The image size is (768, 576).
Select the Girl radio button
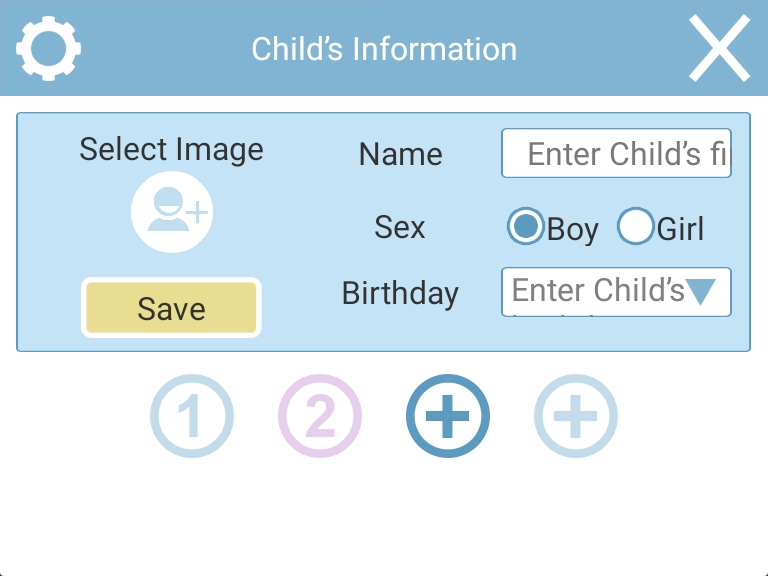coord(635,226)
